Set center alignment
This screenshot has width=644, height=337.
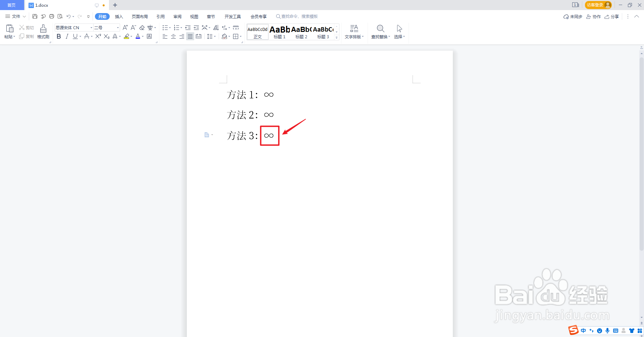(173, 36)
